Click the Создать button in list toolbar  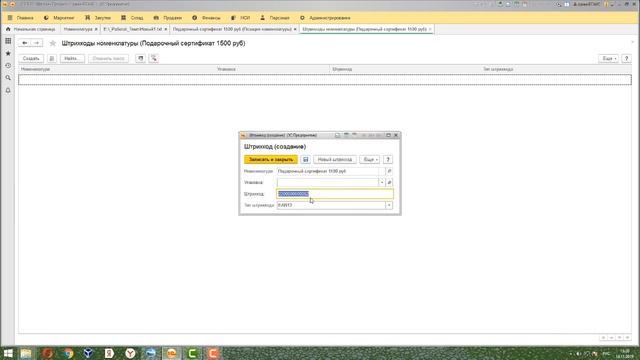click(31, 58)
